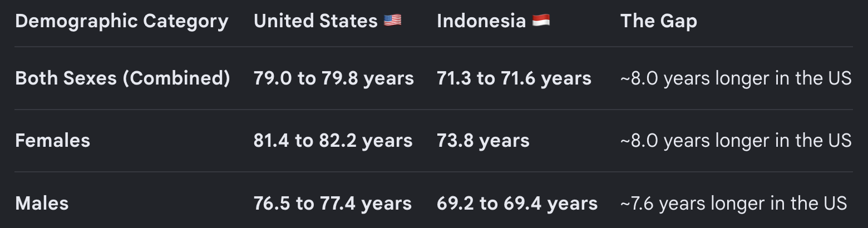
Task: Click the divider line below the header row
Action: point(434,47)
